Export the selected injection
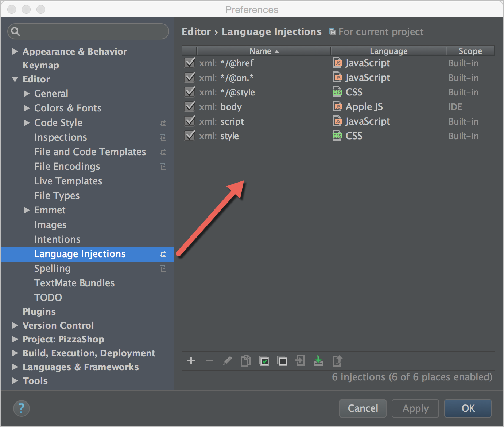 tap(337, 361)
